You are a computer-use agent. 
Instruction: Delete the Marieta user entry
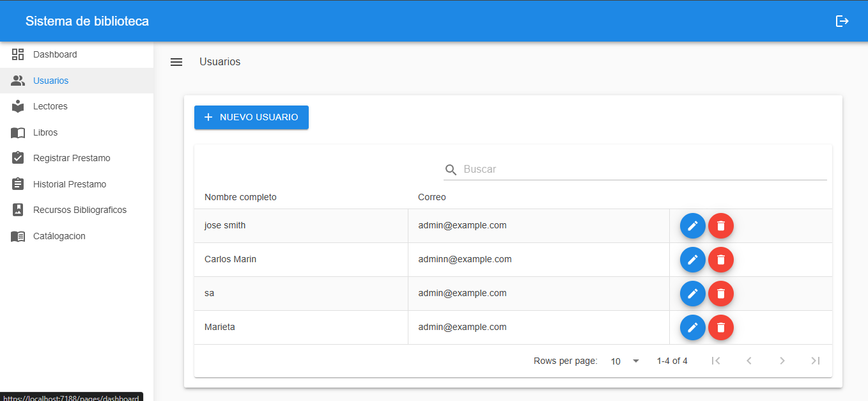[x=721, y=327]
